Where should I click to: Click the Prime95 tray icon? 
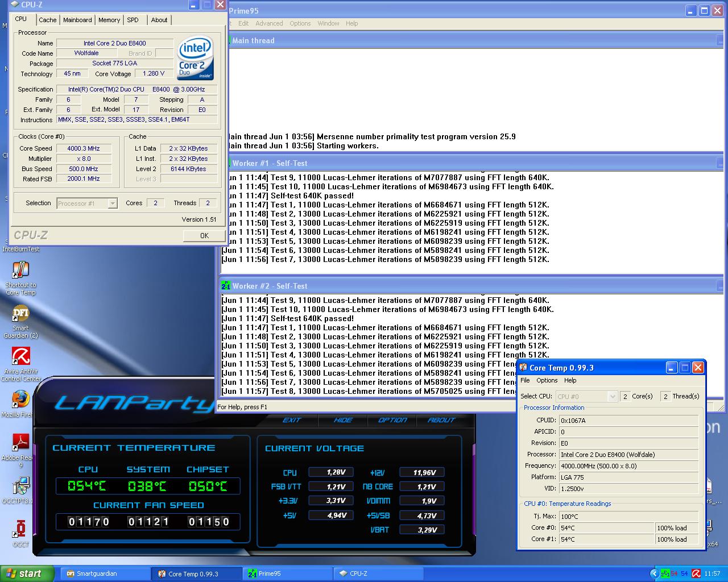pyautogui.click(x=664, y=573)
